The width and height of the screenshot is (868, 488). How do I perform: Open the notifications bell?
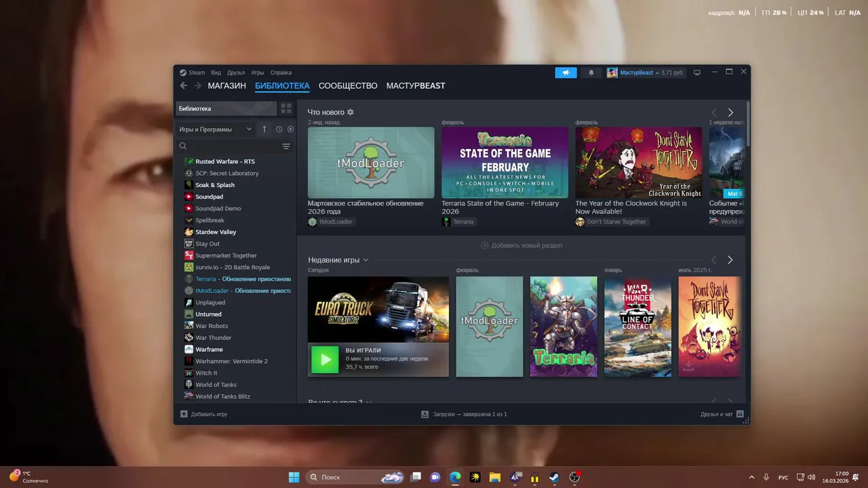coord(591,73)
